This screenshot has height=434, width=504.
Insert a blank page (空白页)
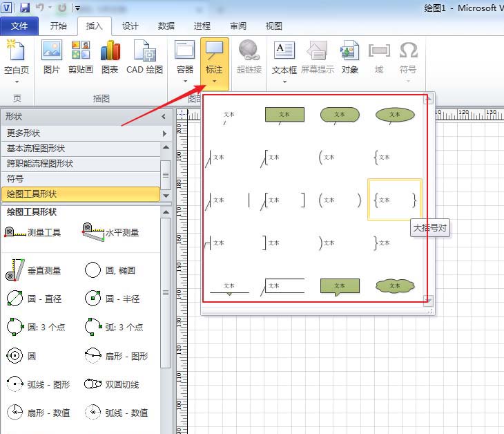point(16,61)
